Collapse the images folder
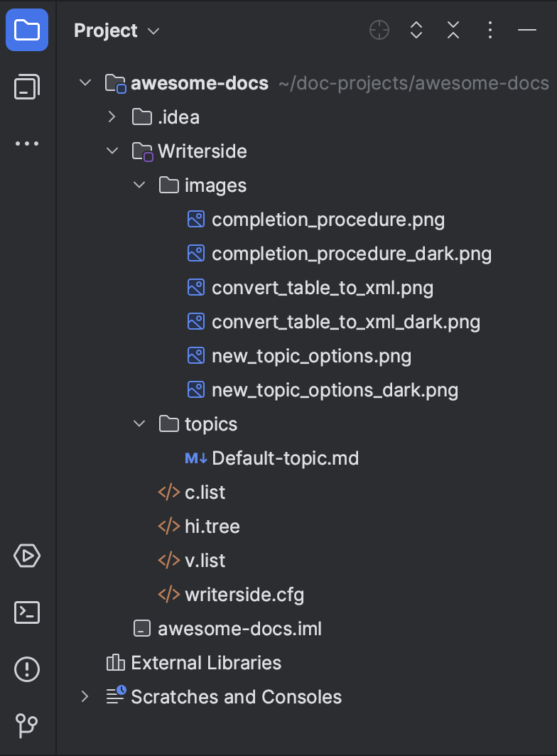 pos(139,185)
